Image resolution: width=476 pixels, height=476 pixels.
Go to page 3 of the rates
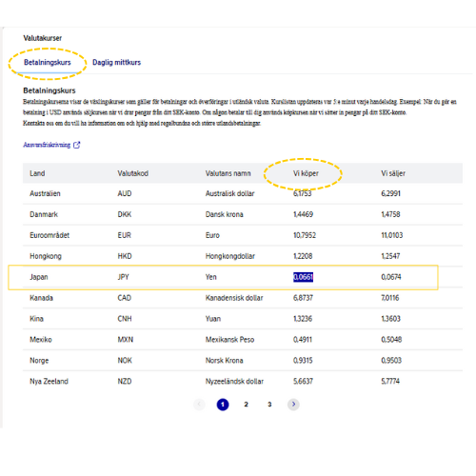click(269, 405)
